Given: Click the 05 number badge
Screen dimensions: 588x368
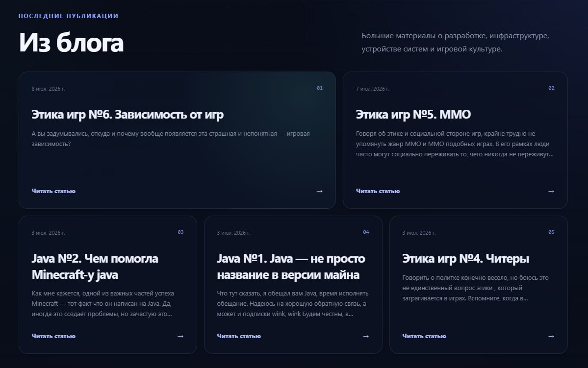Looking at the screenshot, I should (551, 232).
